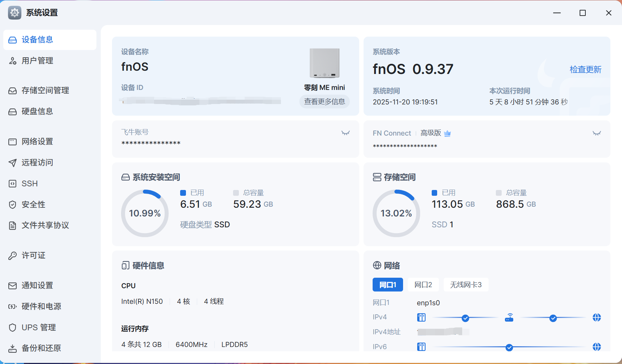Open 硬盘信息 in the sidebar
The width and height of the screenshot is (622, 364).
[x=50, y=111]
